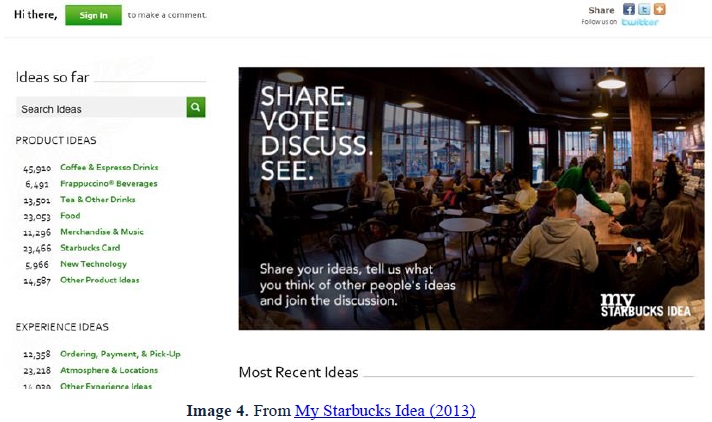Open Atmosphere & Locations category
This screenshot has width=712, height=422.
click(109, 370)
